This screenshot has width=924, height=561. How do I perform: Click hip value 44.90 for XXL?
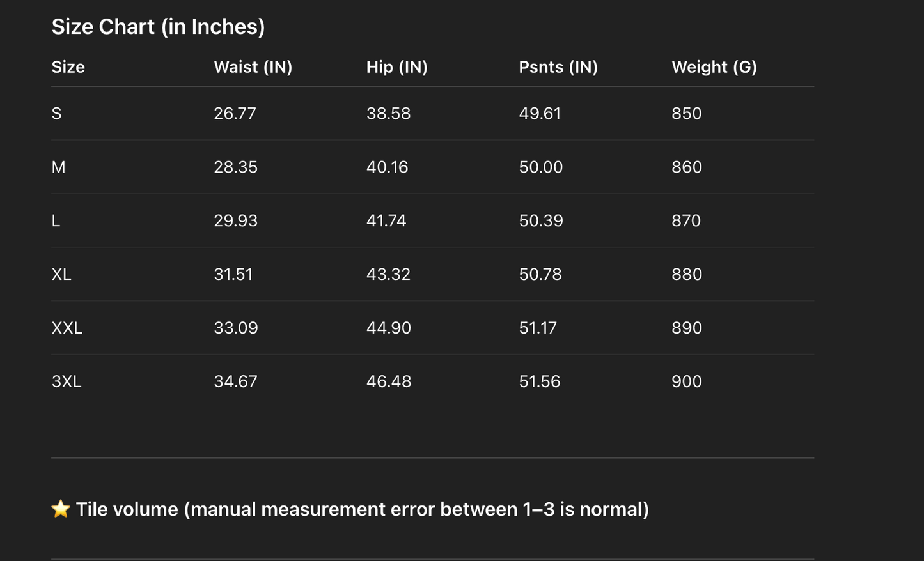388,328
